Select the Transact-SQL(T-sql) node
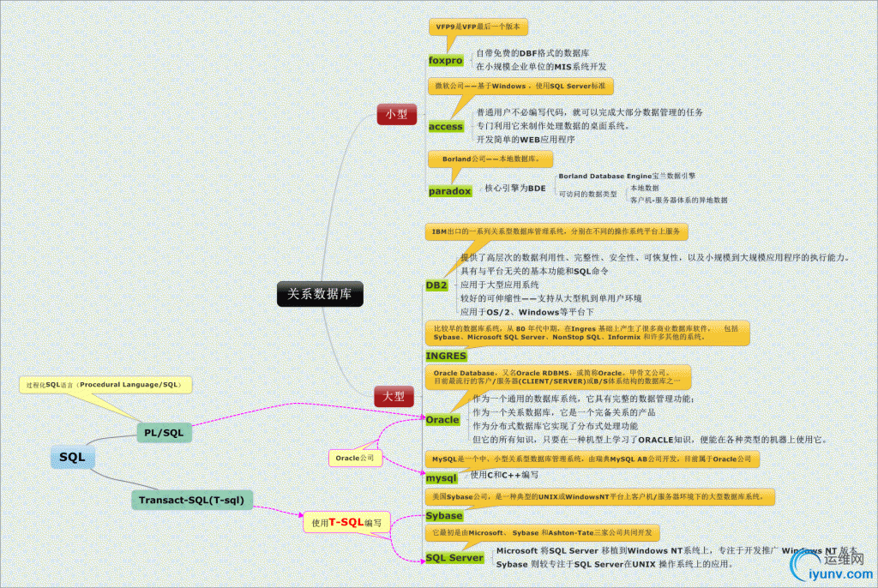The image size is (878, 588). point(191,500)
